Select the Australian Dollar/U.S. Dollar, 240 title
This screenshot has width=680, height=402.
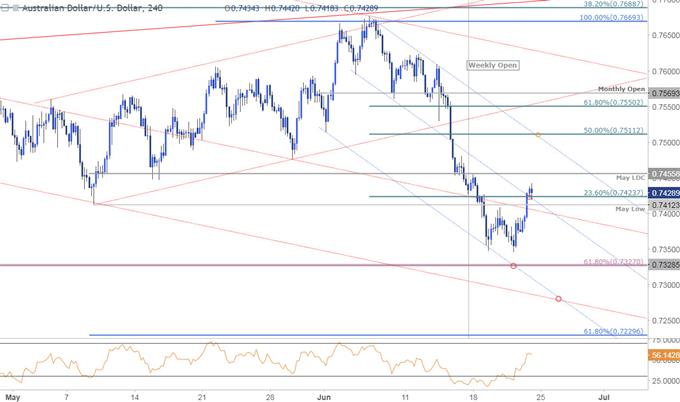pyautogui.click(x=92, y=8)
